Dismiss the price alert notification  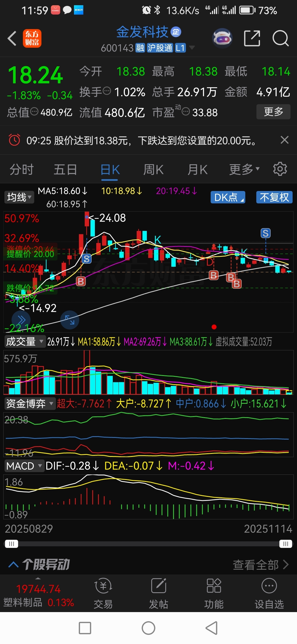(284, 140)
